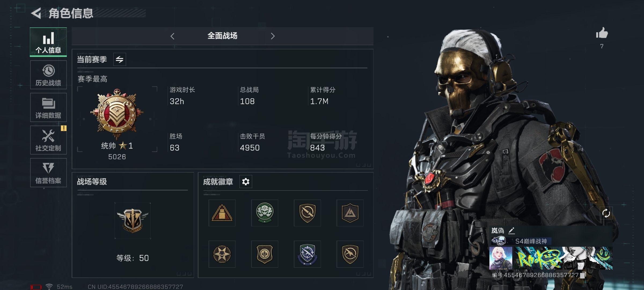
Task: Toggle the 当前赛季 season switch button
Action: click(x=120, y=59)
